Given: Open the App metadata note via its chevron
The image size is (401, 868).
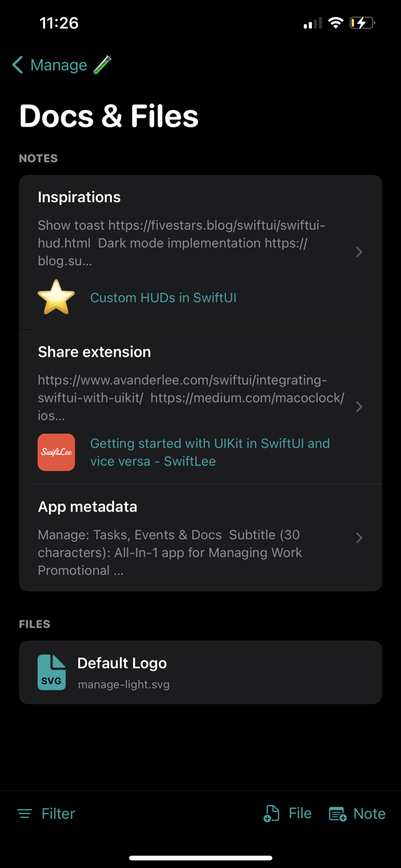Looking at the screenshot, I should [359, 538].
